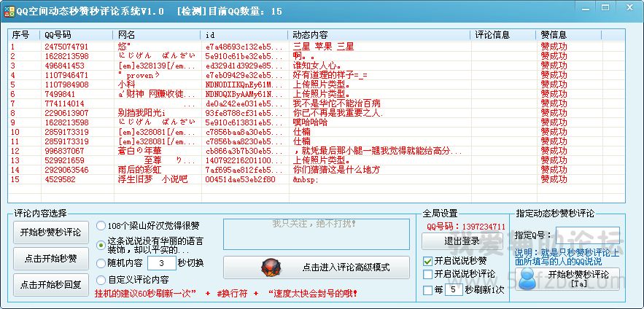Click the nickname 蒼白の年華

coord(138,151)
